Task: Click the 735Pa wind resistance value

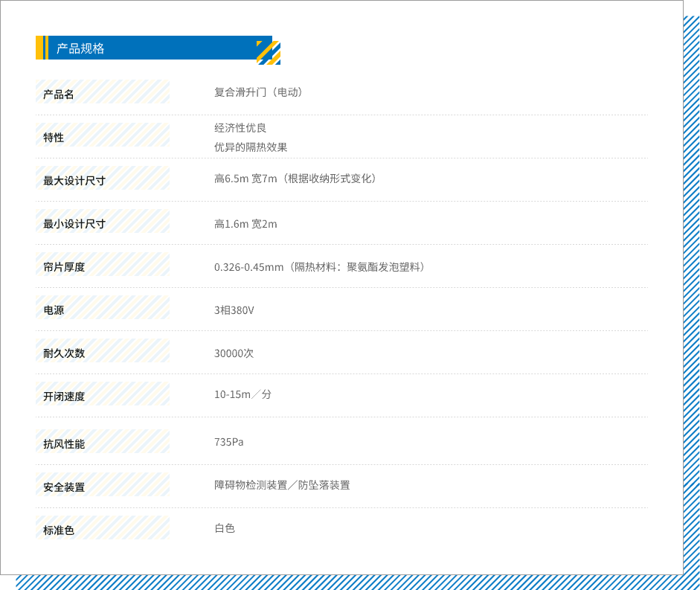Action: 229,442
